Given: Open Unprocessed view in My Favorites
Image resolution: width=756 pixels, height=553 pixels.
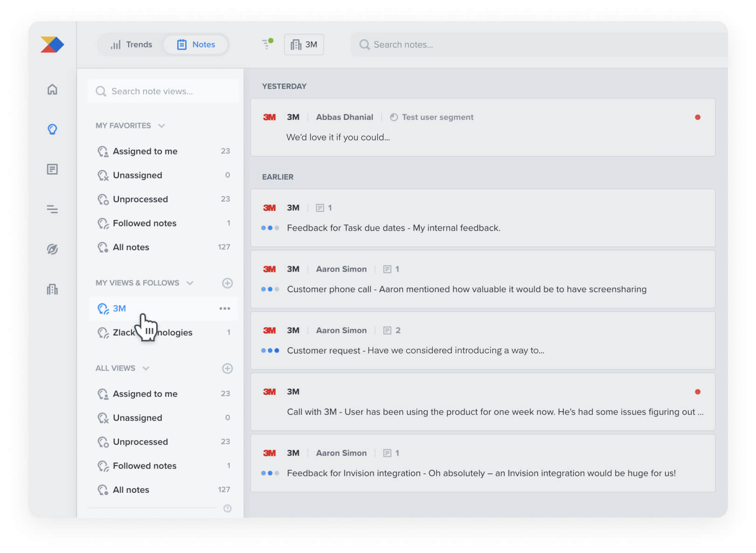Looking at the screenshot, I should click(163, 199).
